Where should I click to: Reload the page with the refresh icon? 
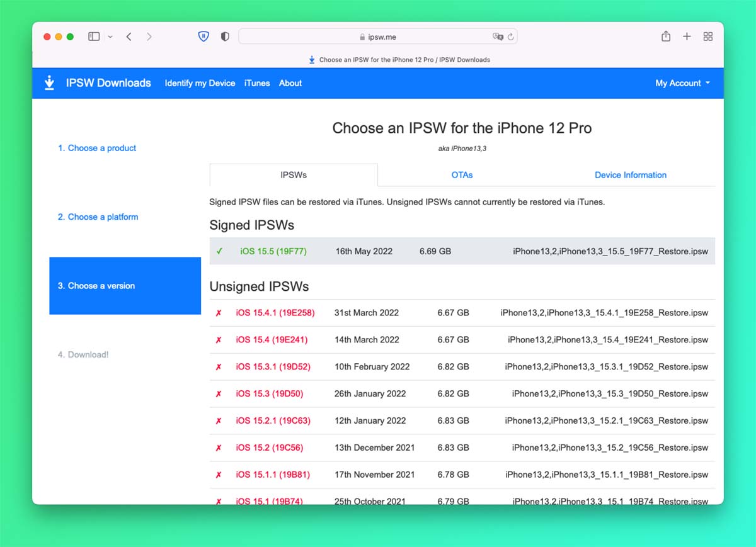(510, 37)
